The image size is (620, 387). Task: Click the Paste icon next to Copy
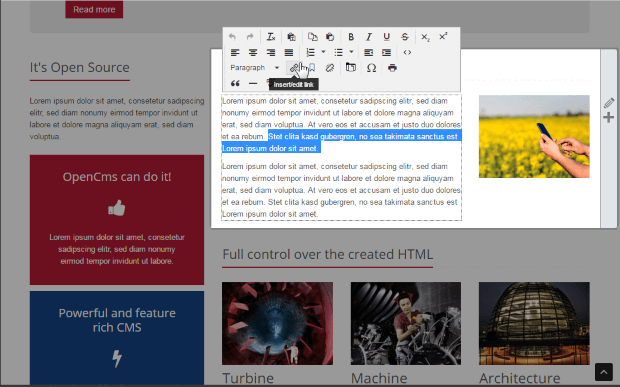pyautogui.click(x=330, y=37)
